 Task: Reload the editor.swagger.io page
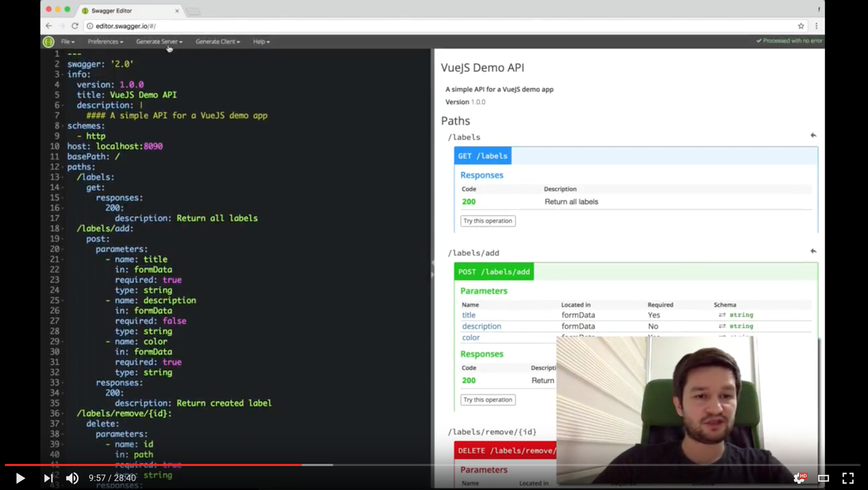pos(75,26)
